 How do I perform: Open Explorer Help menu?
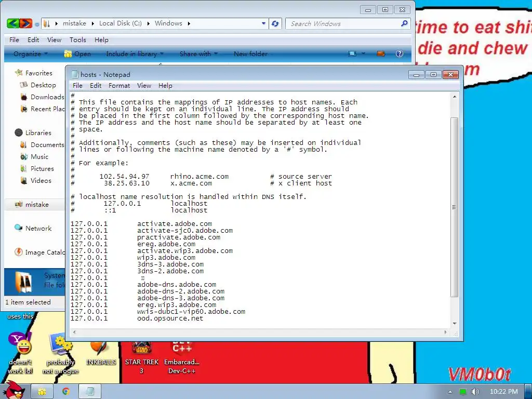point(101,40)
